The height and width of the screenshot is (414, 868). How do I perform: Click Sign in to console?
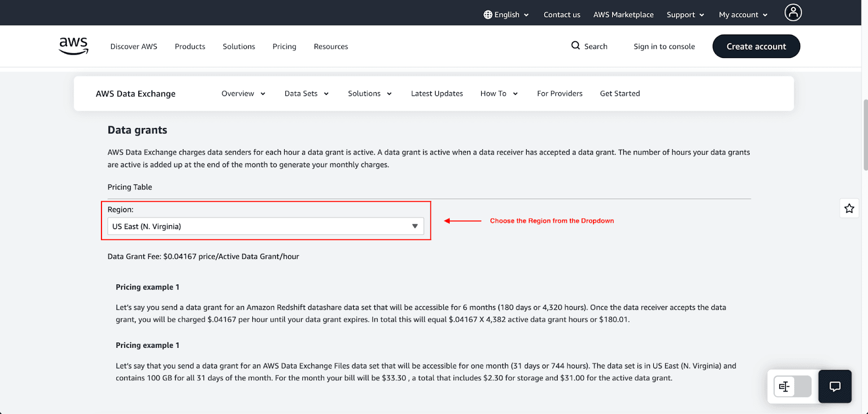pos(664,47)
